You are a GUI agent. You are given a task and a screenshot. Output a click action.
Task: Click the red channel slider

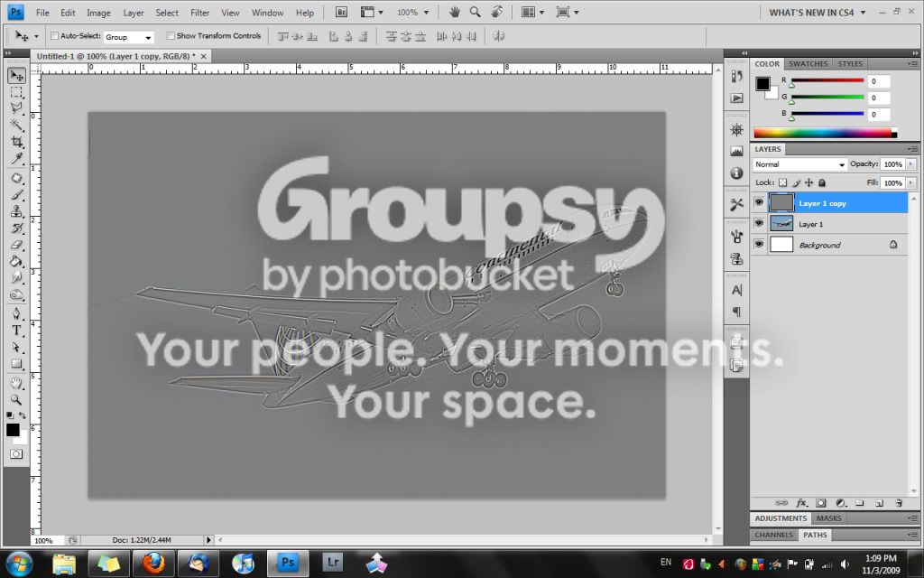pyautogui.click(x=828, y=80)
